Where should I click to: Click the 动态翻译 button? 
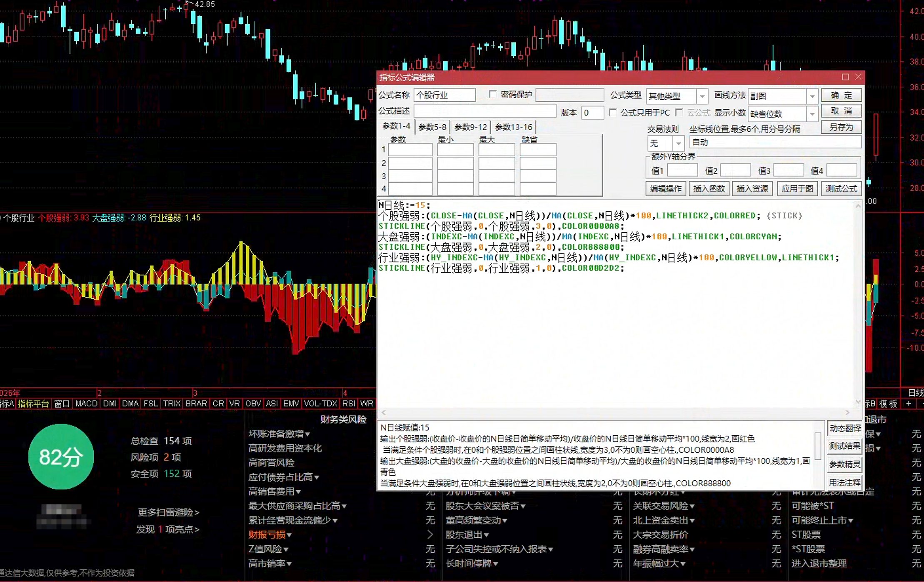click(845, 428)
